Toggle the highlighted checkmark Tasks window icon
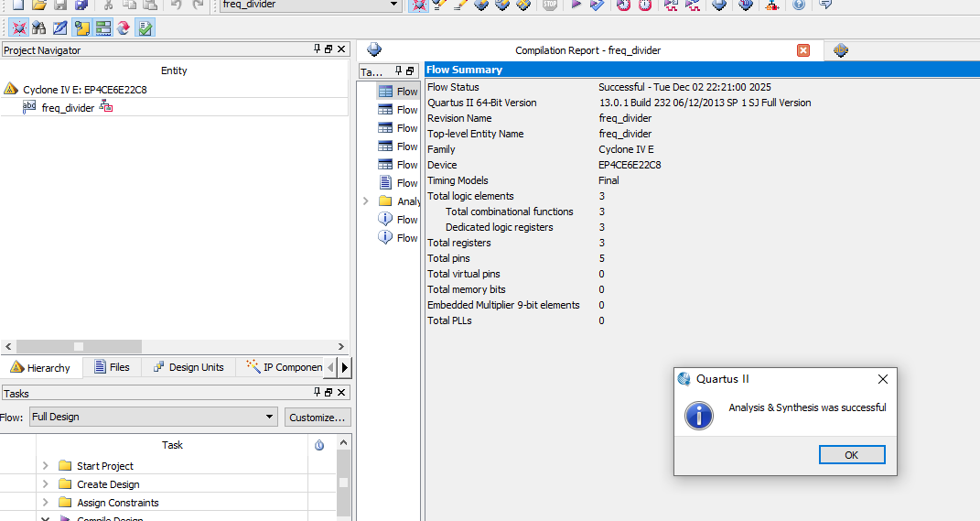Screen dimensions: 980x521 point(145,27)
